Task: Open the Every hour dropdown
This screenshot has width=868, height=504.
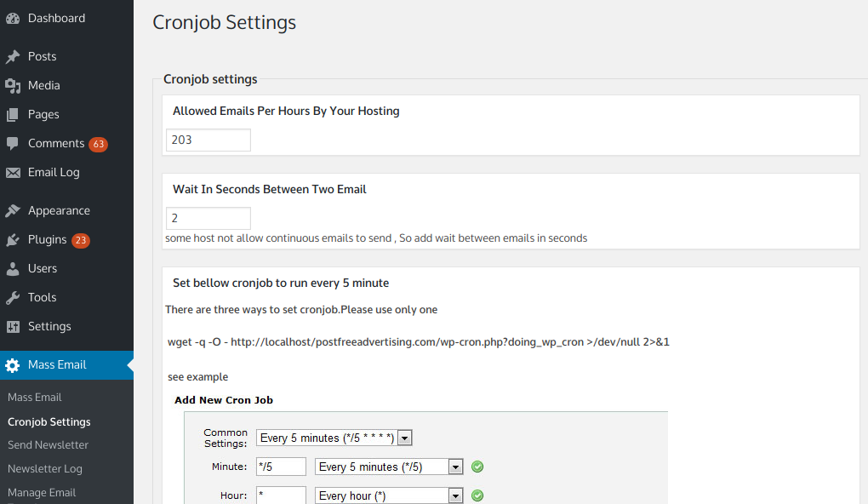Action: tap(389, 495)
